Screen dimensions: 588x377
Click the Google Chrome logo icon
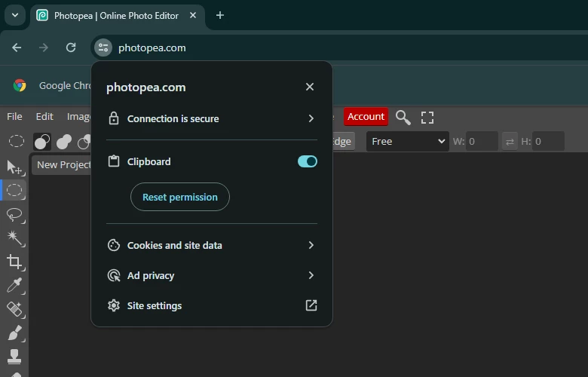pos(20,85)
